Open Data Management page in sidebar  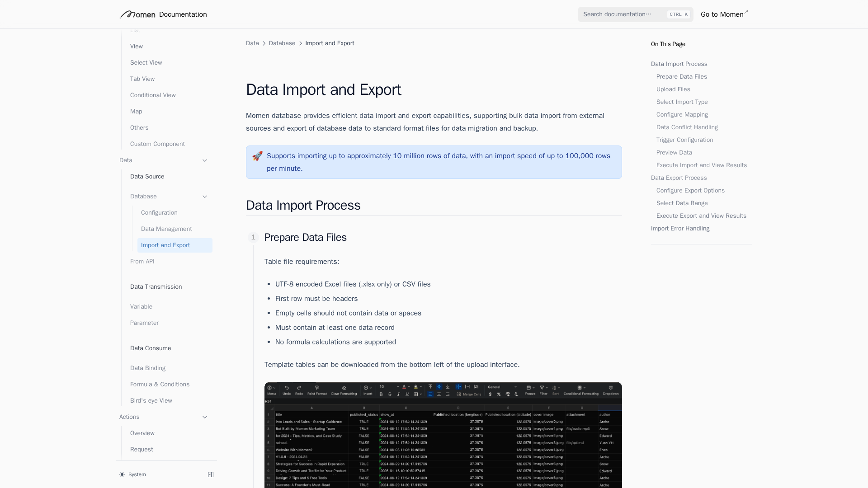click(x=166, y=229)
